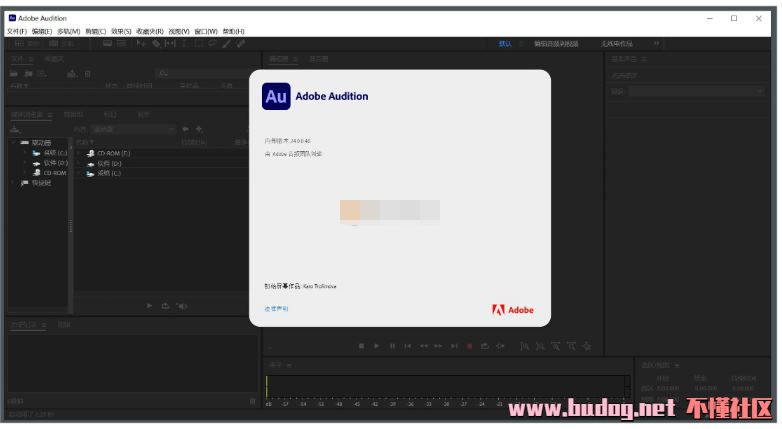Select the Razor tool in top toolbar

click(x=156, y=44)
